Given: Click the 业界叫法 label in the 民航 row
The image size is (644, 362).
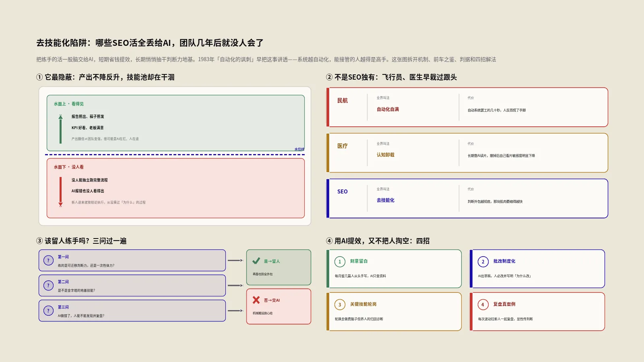Looking at the screenshot, I should [x=383, y=98].
